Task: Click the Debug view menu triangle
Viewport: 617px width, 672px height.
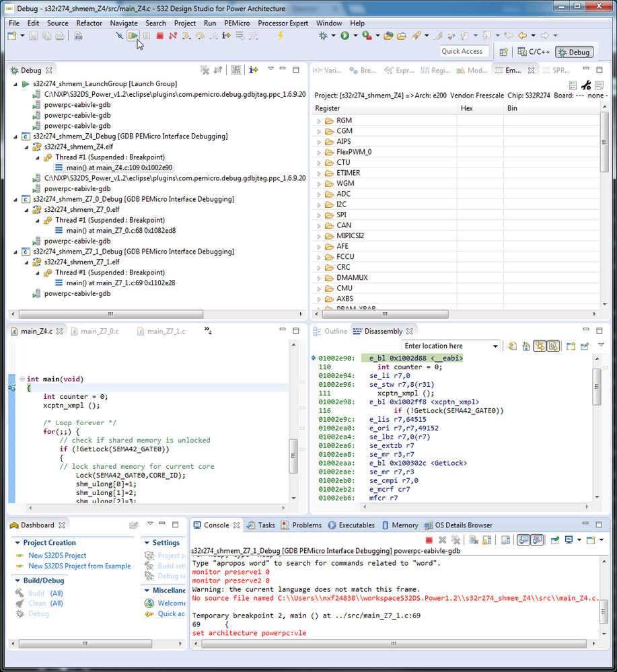Action: pos(270,68)
